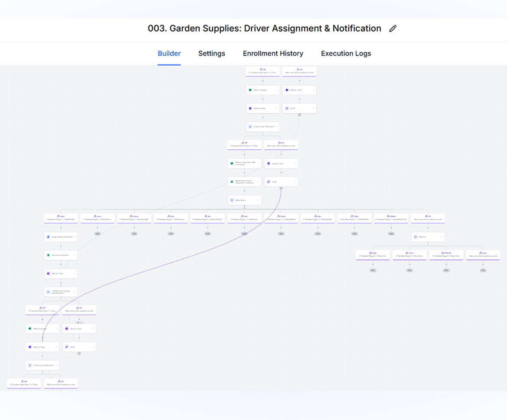
Task: Click the Delivery confirmation SMS node icon
Action: tap(232, 164)
